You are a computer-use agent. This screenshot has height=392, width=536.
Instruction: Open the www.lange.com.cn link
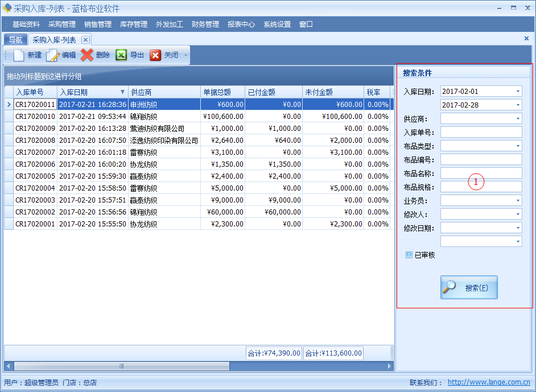(489, 383)
